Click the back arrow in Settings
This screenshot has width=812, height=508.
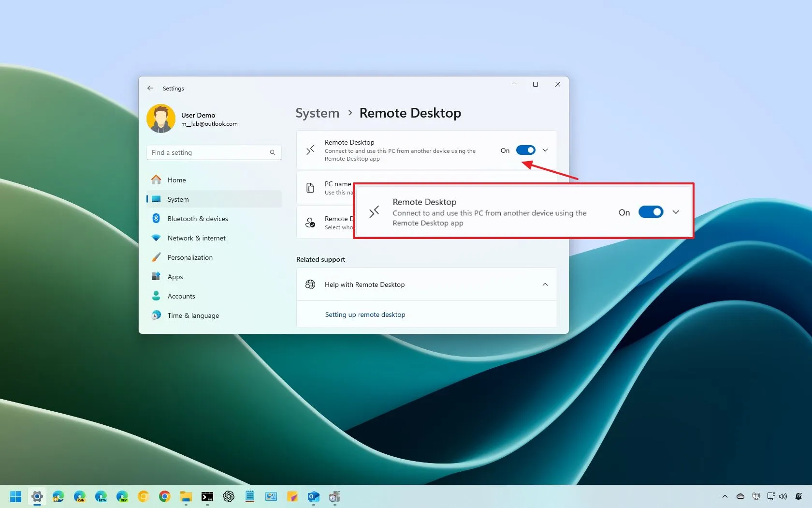pos(150,88)
